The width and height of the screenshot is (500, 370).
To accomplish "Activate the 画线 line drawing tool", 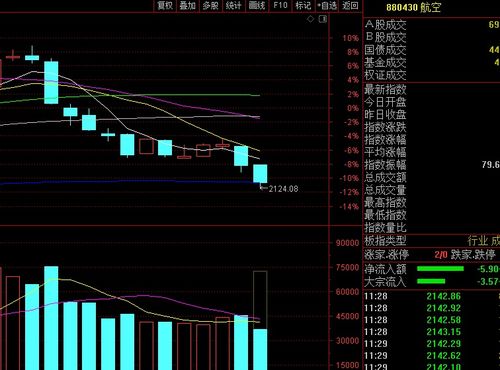I will point(257,6).
